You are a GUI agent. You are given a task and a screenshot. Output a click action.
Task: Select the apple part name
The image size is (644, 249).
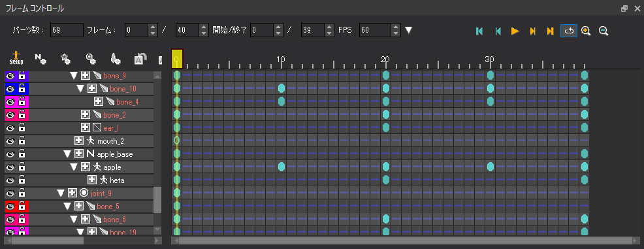pyautogui.click(x=112, y=168)
